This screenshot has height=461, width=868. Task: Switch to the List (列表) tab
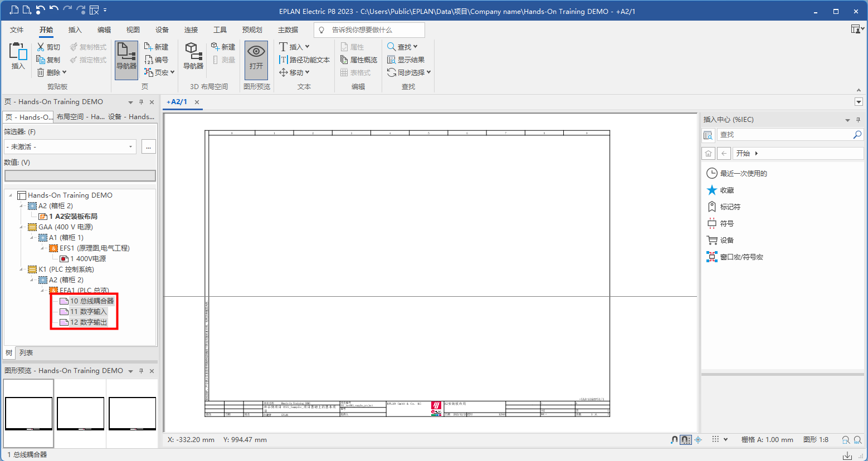(x=26, y=353)
